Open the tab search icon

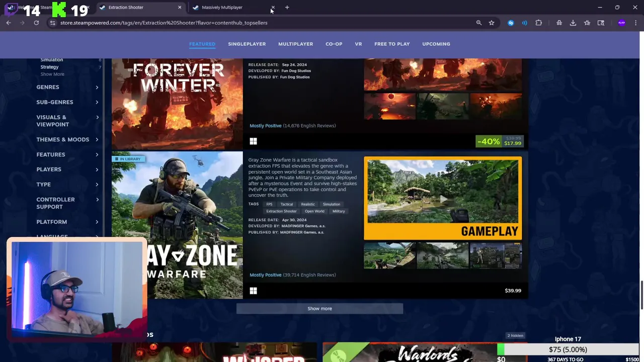[601, 23]
